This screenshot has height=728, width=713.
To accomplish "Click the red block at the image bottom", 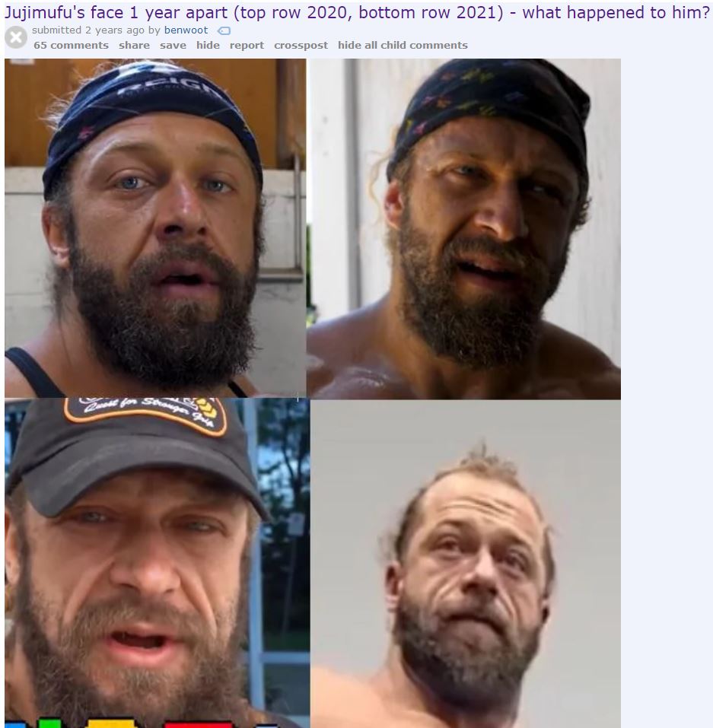I will [199, 725].
